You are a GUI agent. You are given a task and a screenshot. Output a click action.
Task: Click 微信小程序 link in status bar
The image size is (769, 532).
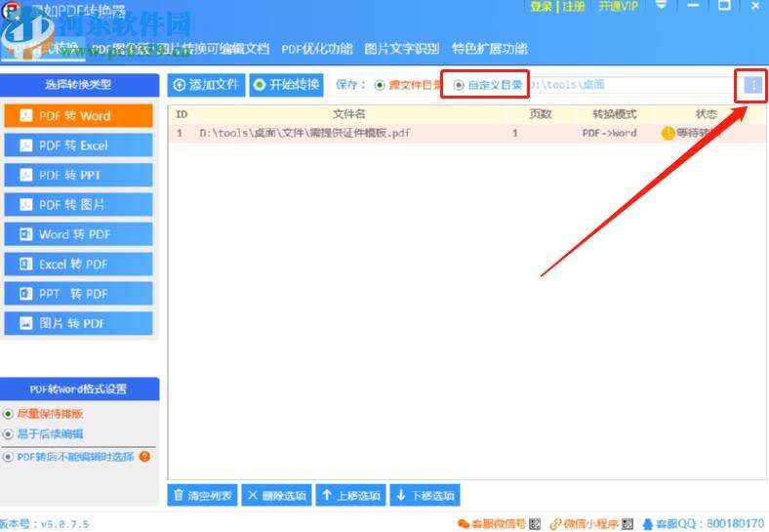tap(591, 524)
